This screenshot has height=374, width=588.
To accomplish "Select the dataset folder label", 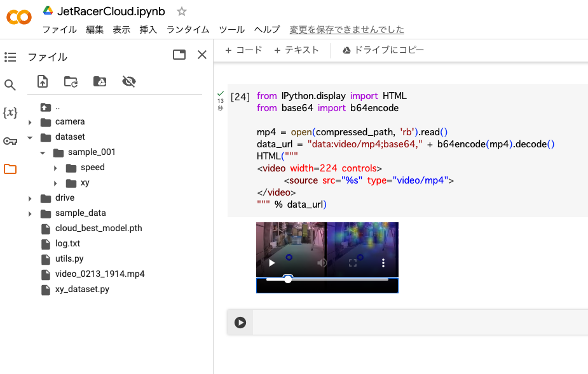I will [70, 137].
